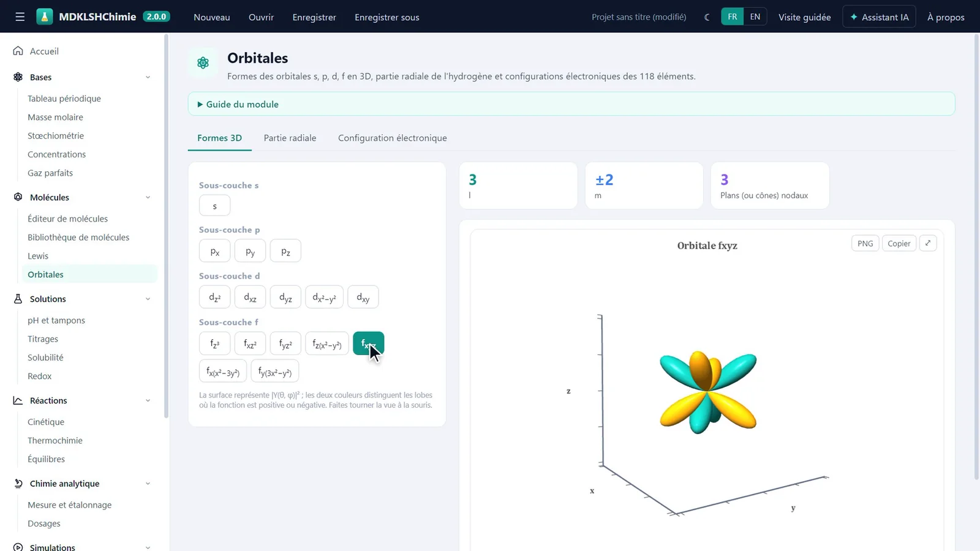Click Enregistrer in the top bar
This screenshot has width=980, height=551.
tap(314, 17)
